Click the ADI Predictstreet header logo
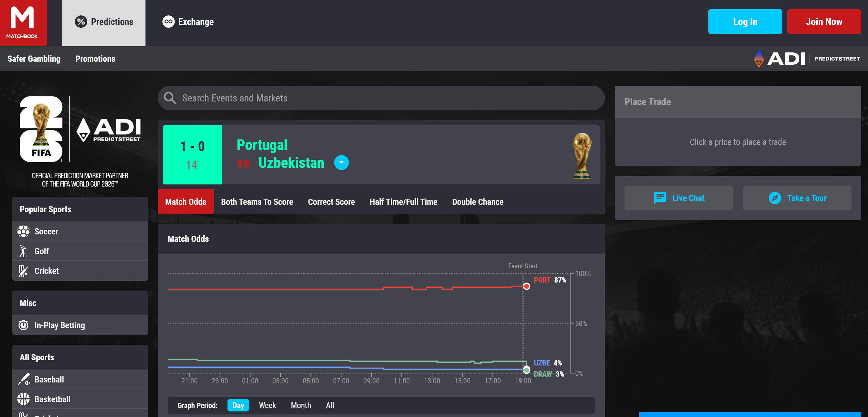The image size is (868, 417). (807, 59)
